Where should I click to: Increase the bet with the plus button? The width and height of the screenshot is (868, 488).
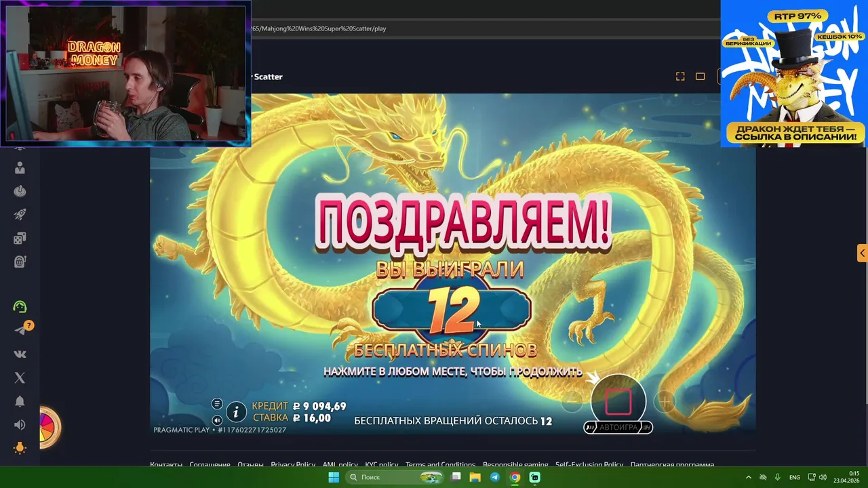(665, 402)
